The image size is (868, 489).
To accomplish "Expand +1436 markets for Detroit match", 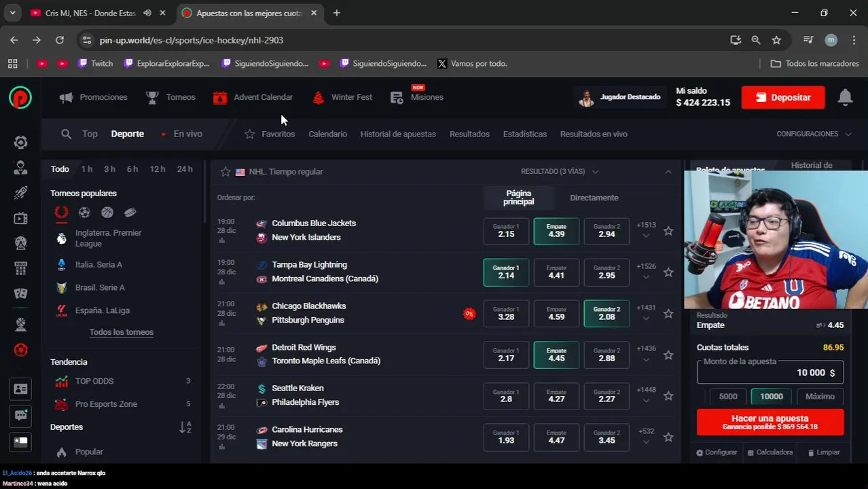I will coord(646,354).
